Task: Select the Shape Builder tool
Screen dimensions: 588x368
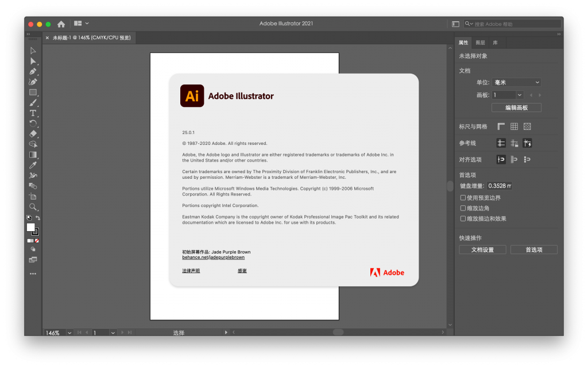Action: [33, 144]
